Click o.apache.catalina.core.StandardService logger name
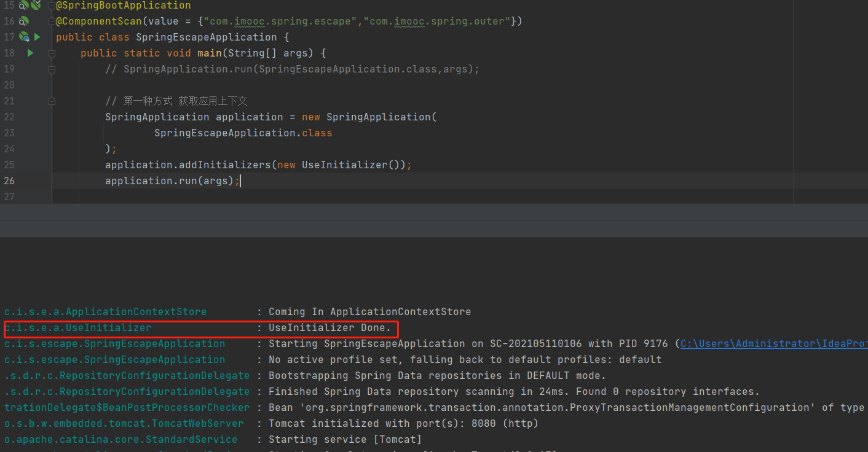 click(x=121, y=440)
